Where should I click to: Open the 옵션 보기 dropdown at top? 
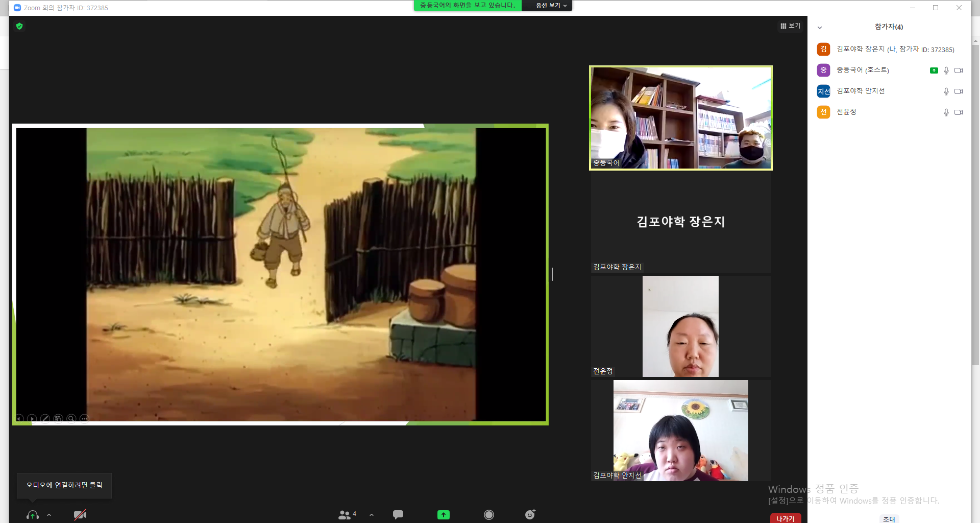(x=551, y=6)
